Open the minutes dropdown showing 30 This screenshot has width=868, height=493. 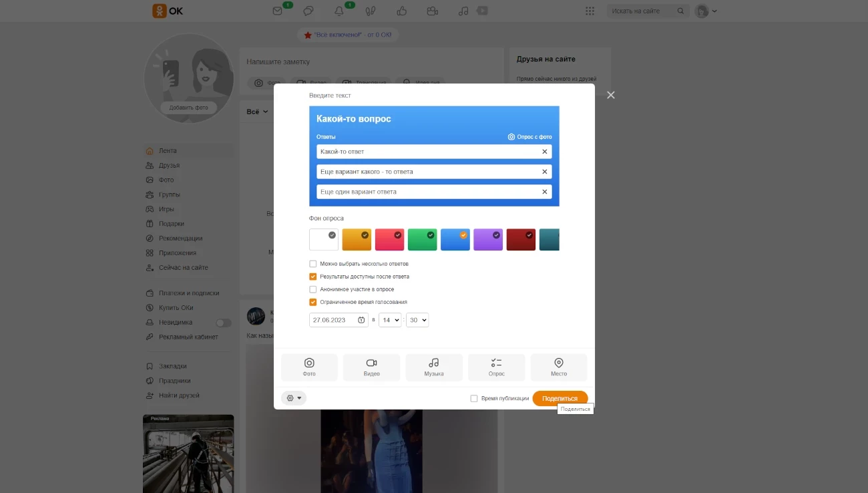417,320
